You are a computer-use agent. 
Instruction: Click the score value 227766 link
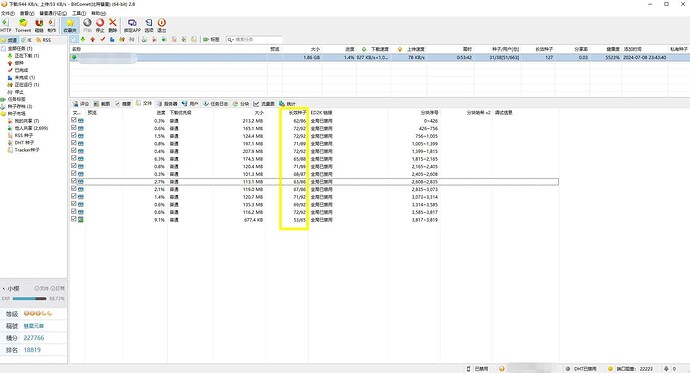click(x=34, y=338)
